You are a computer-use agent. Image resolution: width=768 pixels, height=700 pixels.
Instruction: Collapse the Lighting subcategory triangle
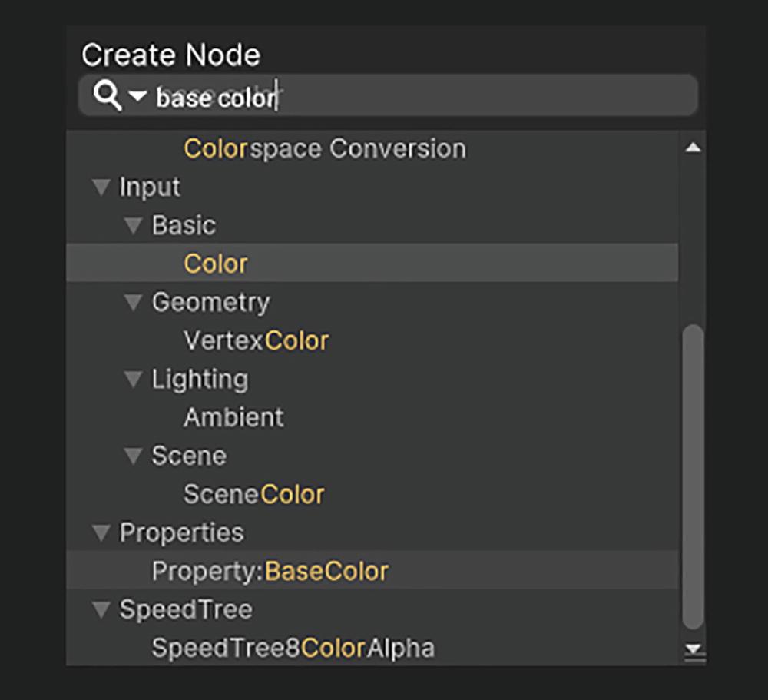point(133,379)
